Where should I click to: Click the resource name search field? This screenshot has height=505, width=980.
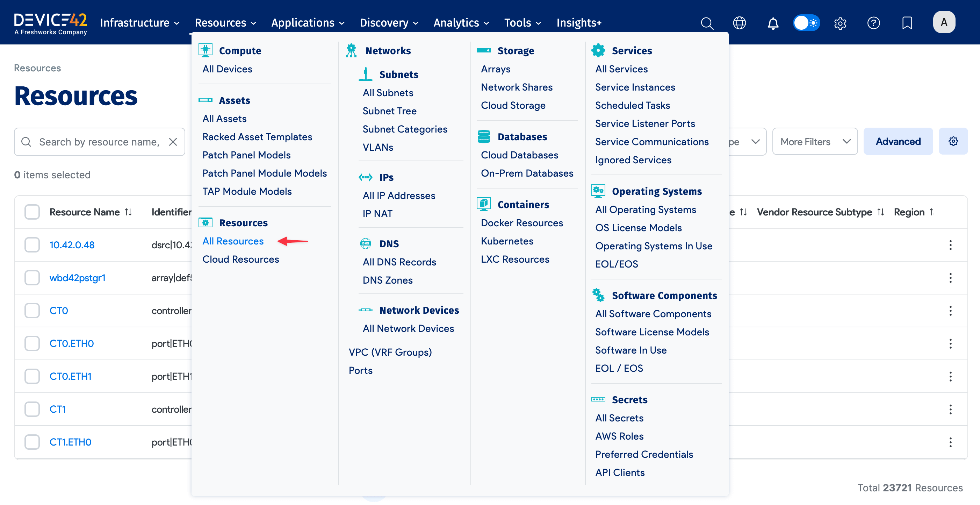coord(99,142)
